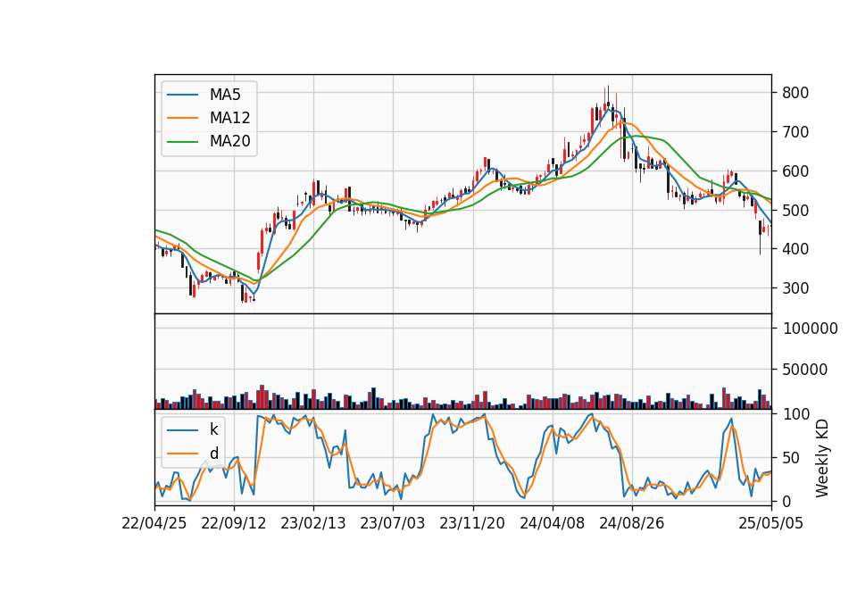Click the 24/08/26 date label
The image size is (857, 616).
[632, 524]
